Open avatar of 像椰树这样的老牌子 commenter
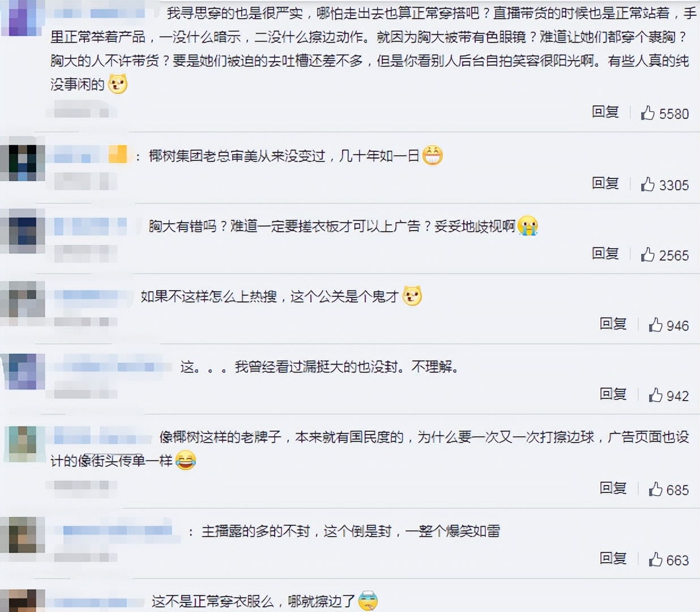This screenshot has height=612, width=700. click(23, 444)
